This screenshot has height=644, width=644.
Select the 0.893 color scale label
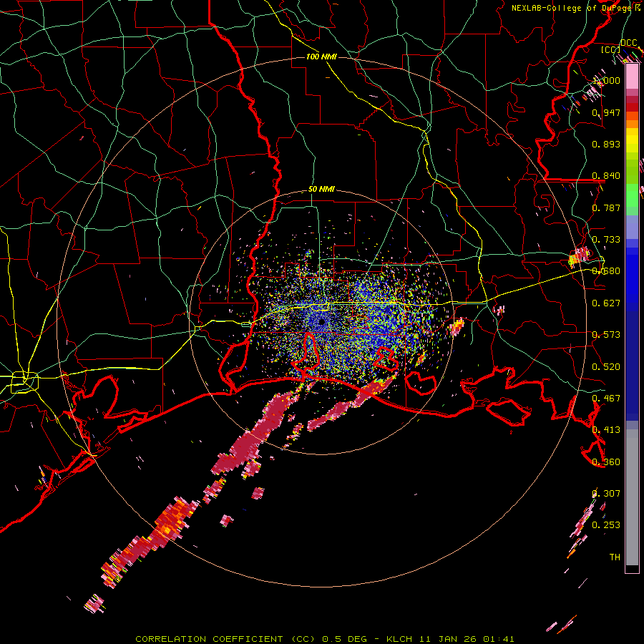click(x=606, y=144)
